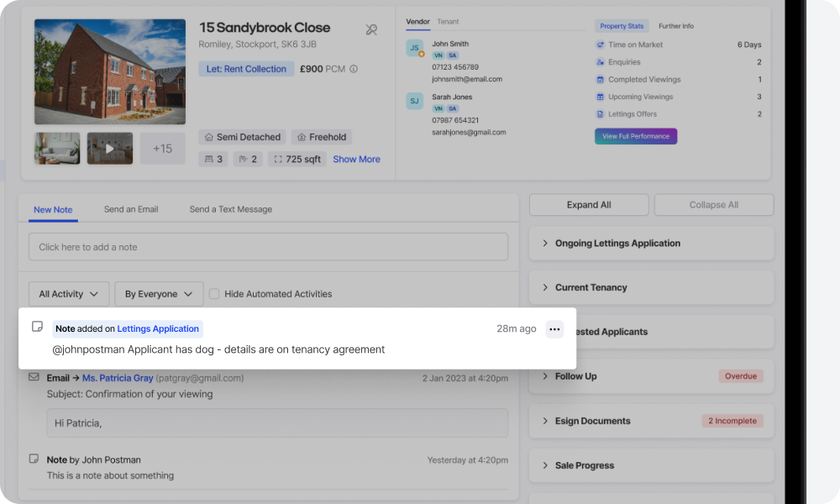Click the unlink icon beside property title
Screen dimensions: 840x504
[371, 29]
